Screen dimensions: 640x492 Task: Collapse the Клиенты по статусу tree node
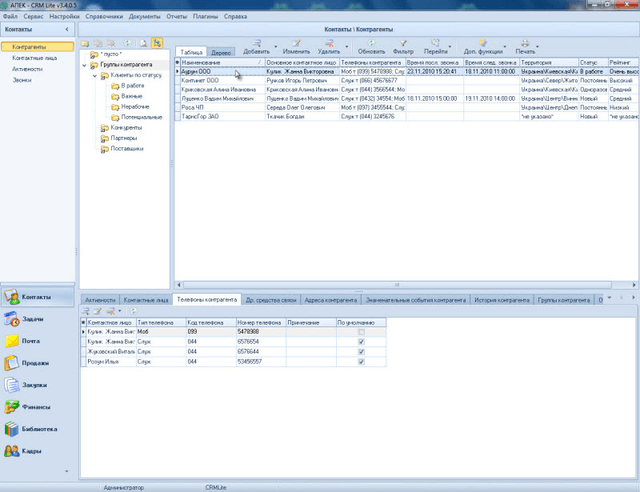click(93, 76)
